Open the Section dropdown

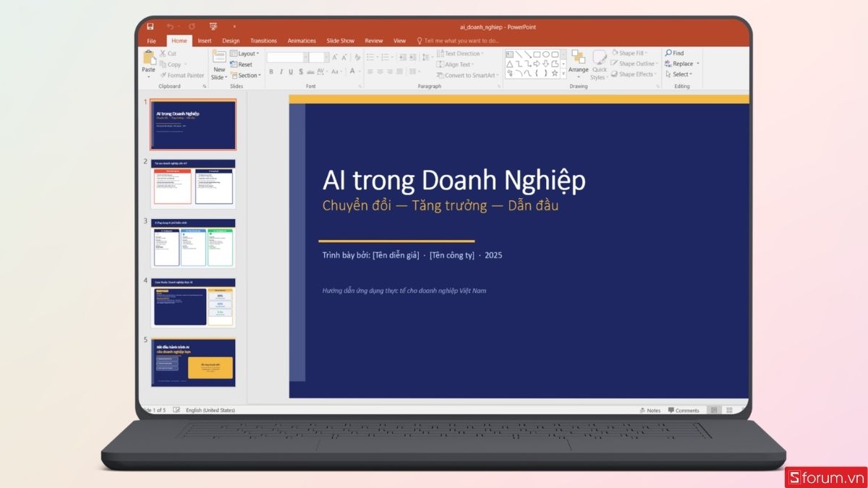tap(248, 74)
